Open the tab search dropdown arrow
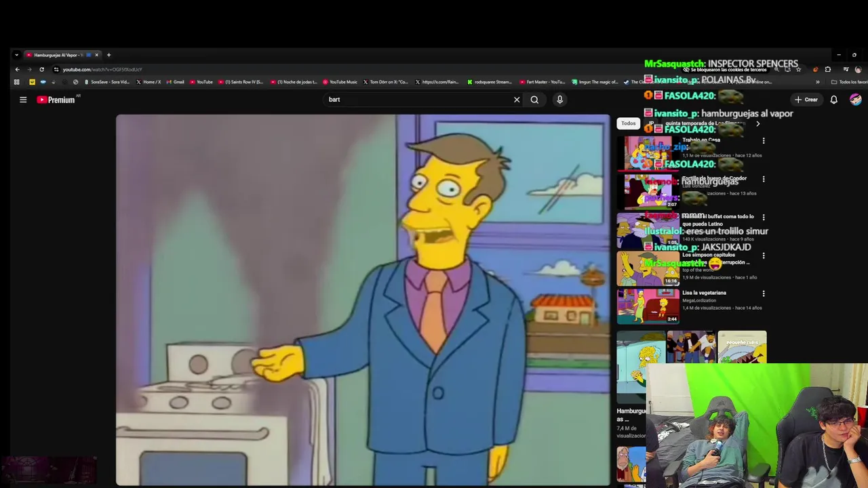 pos(16,55)
